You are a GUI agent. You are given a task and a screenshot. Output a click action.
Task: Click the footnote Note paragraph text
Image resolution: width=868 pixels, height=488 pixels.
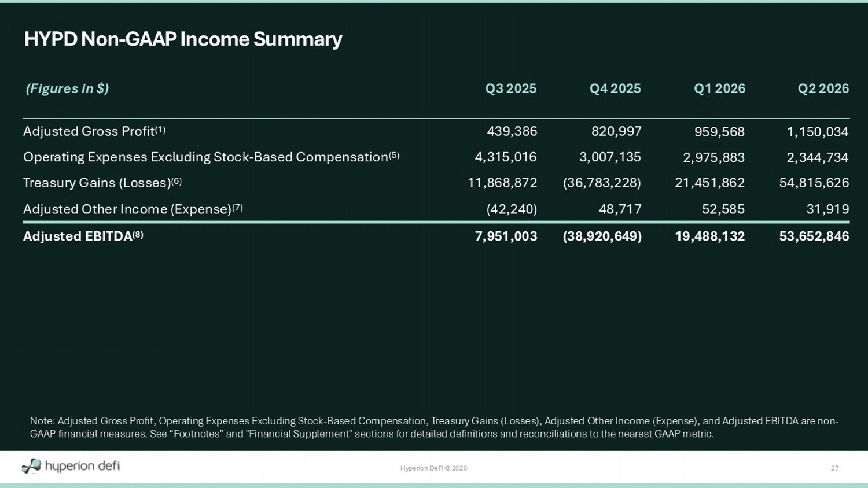click(x=434, y=427)
